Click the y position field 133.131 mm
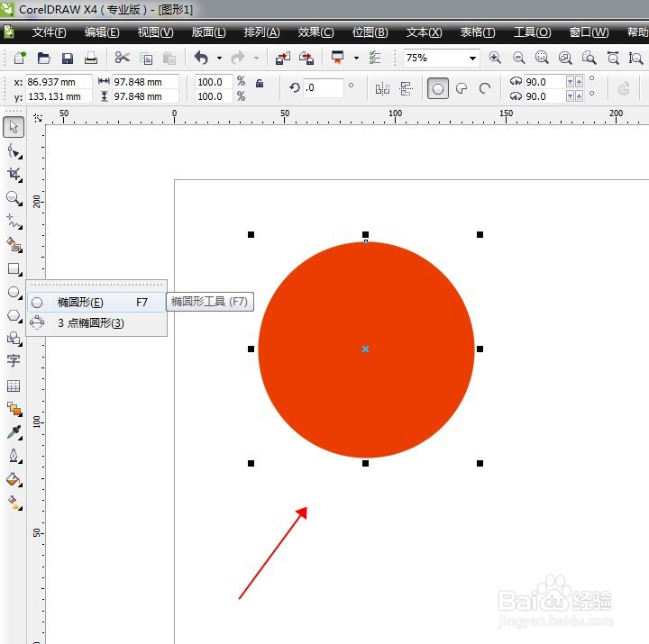649x644 pixels. point(59,96)
